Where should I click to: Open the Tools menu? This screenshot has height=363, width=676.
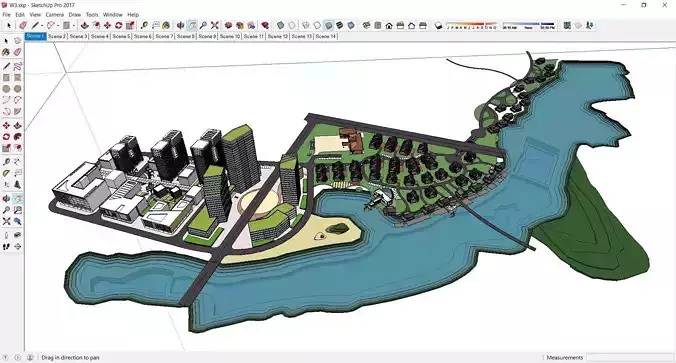92,15
